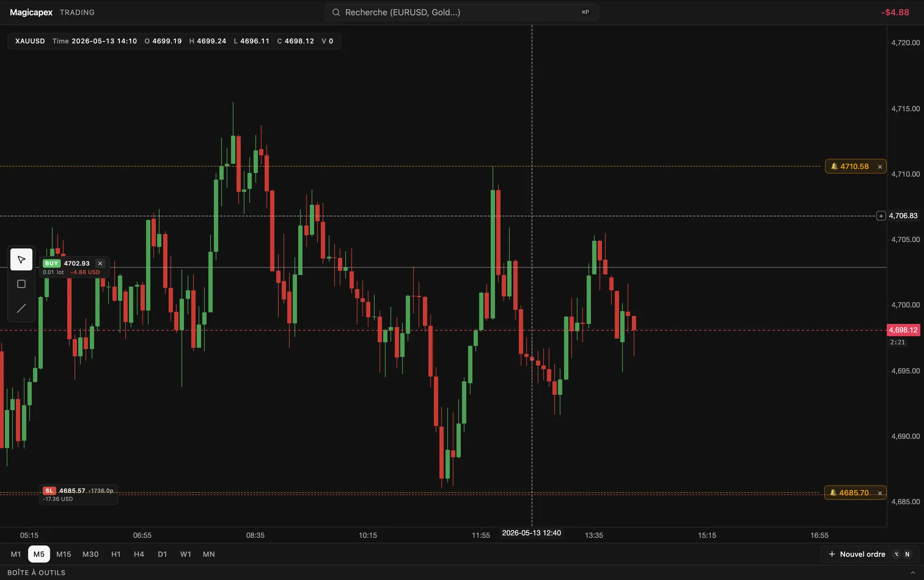Click the -17.36 USD stop loss amount
Screen dimensions: 924x580
pos(58,499)
